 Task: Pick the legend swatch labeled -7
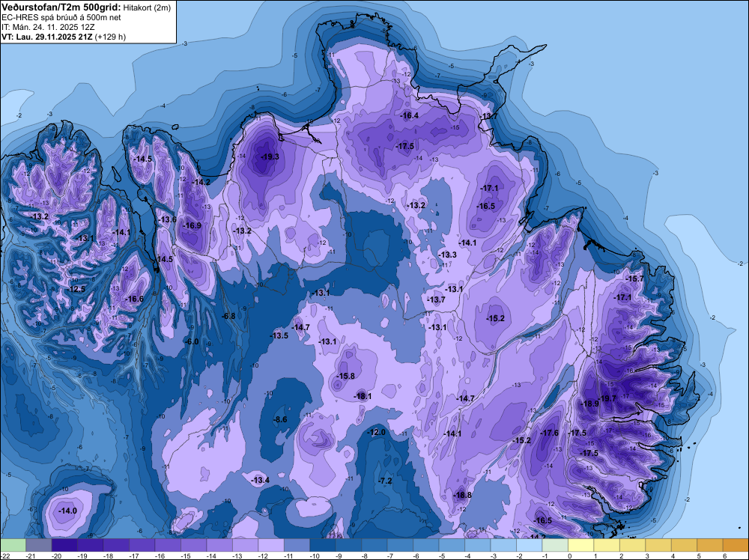400,545
